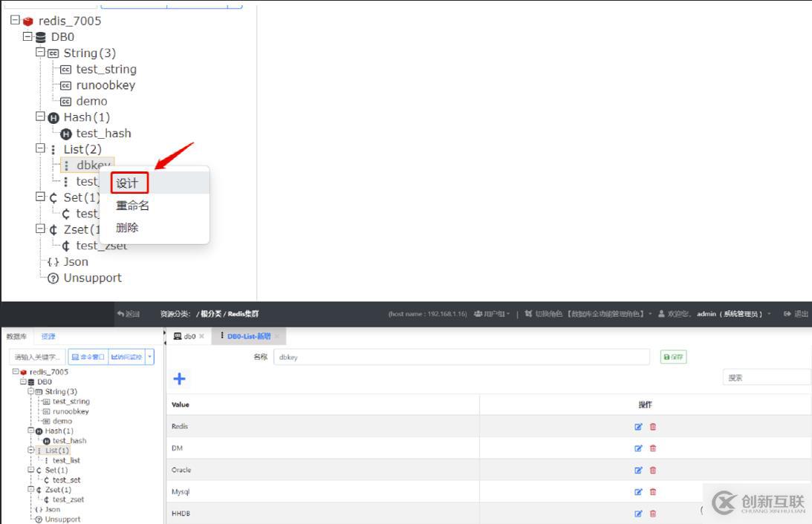Viewport: 812px width, 524px height.
Task: Click the Redis集群 breadcrumb text
Action: 243,314
